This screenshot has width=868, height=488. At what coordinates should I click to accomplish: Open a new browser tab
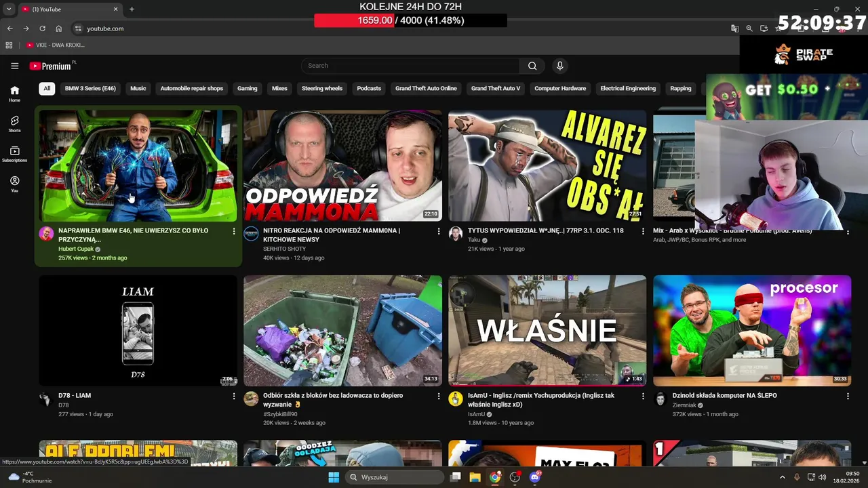tap(132, 9)
